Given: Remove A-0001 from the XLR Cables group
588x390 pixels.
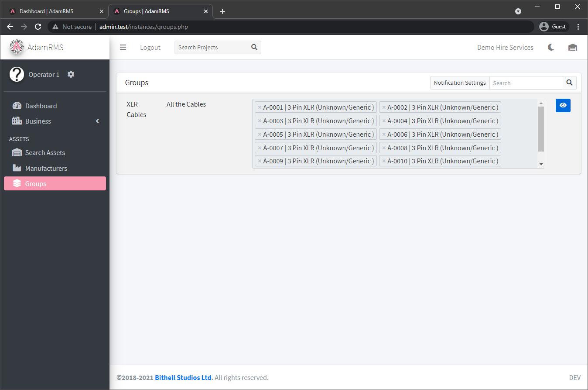Looking at the screenshot, I should click(260, 107).
